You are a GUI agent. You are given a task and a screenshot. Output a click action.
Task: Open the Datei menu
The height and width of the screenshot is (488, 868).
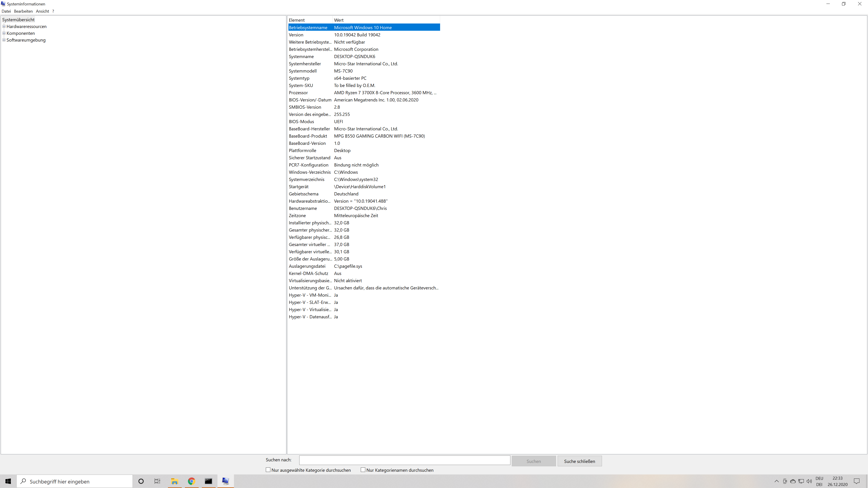click(x=6, y=11)
